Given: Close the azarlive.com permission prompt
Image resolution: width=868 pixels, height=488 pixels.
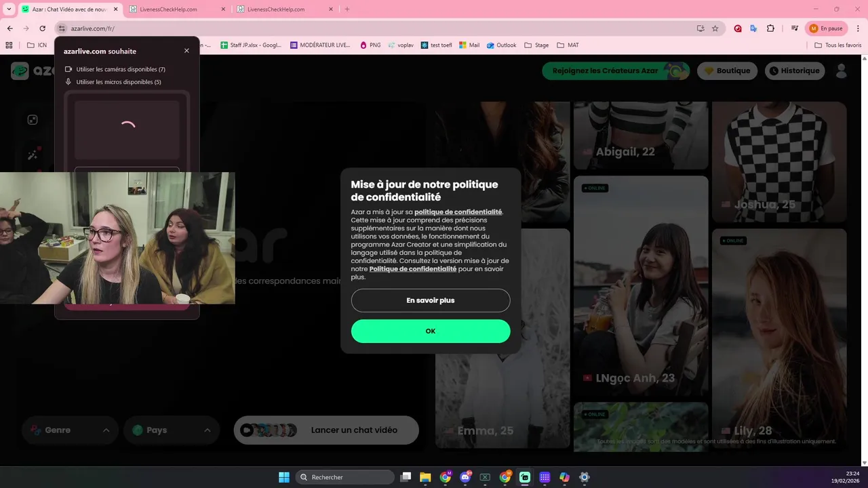Looking at the screenshot, I should click(x=186, y=51).
